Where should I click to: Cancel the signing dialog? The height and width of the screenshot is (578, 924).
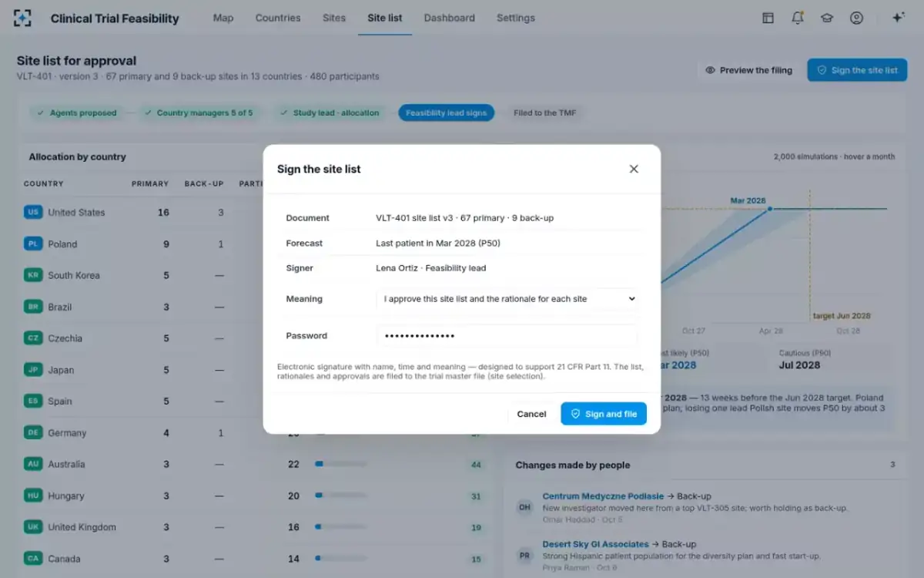[x=531, y=414]
